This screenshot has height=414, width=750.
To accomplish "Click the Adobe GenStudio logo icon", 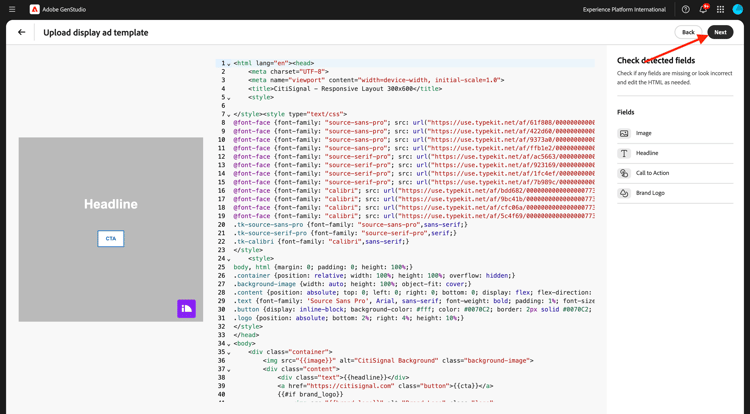I will pyautogui.click(x=34, y=9).
